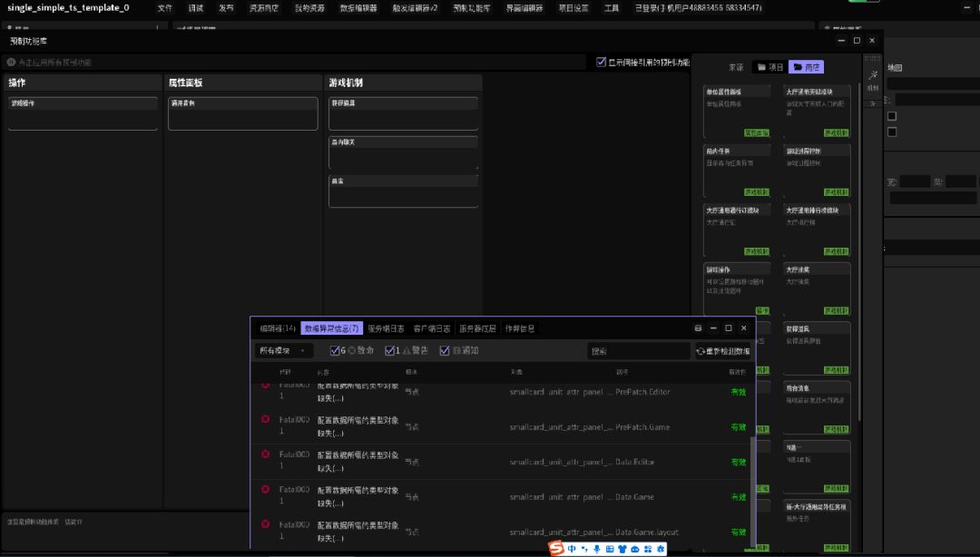Click the red fatal error icon for Data.Game.layout
The height and width of the screenshot is (557, 980).
pyautogui.click(x=265, y=524)
